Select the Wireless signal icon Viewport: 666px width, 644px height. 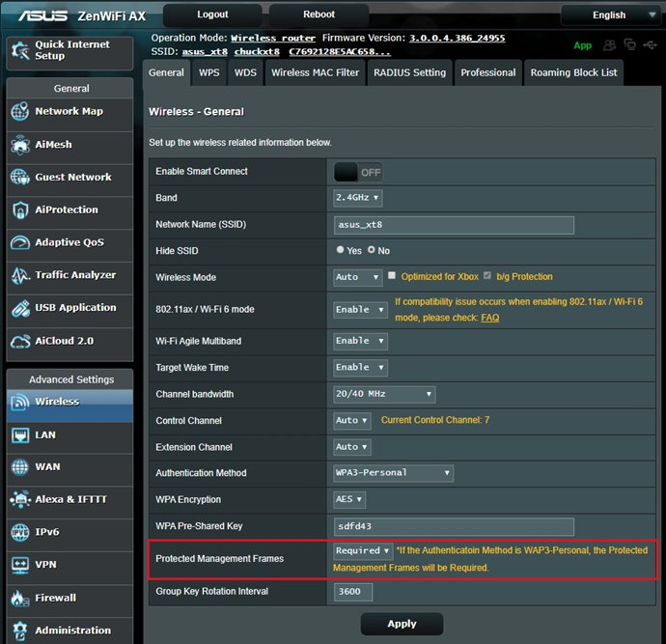coord(20,402)
